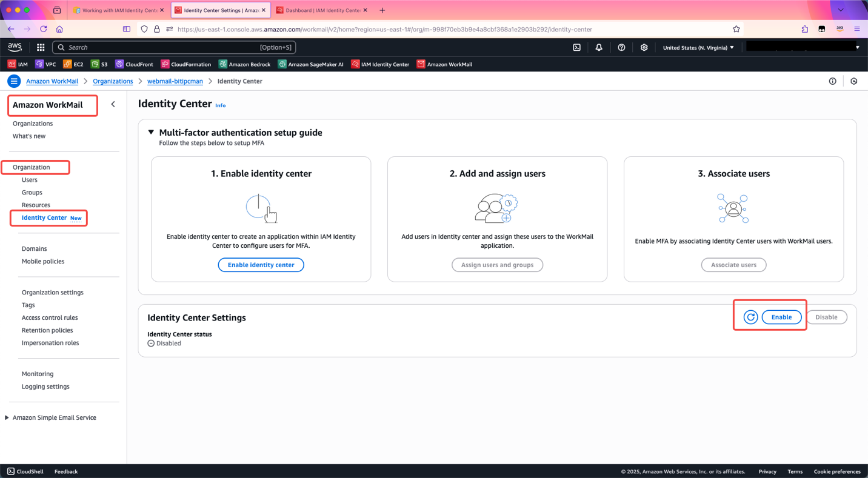Screen dimensions: 868x478
Task: Open the United States (N. Virginia) region dropdown
Action: pyautogui.click(x=698, y=47)
